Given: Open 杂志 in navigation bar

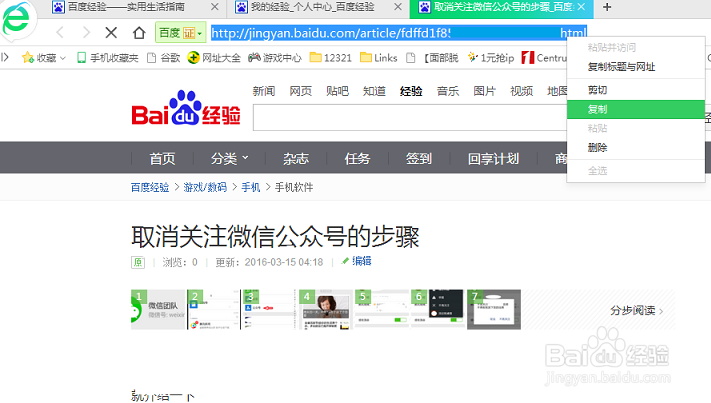Looking at the screenshot, I should pos(296,159).
